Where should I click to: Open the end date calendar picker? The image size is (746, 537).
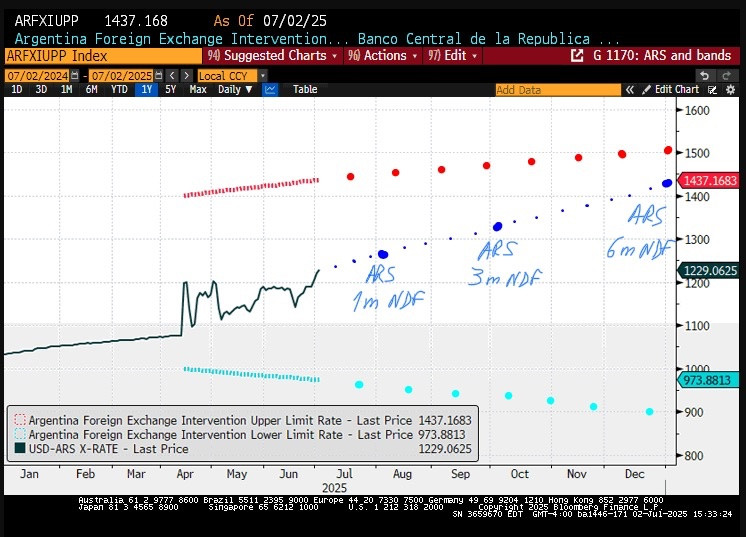click(x=159, y=76)
